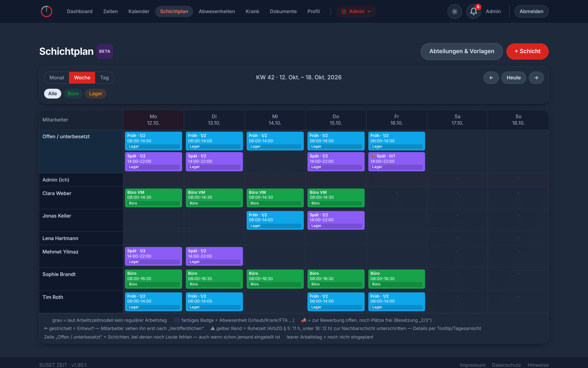Click Lena Hartmann's row name
This screenshot has height=368, width=588.
click(60, 238)
